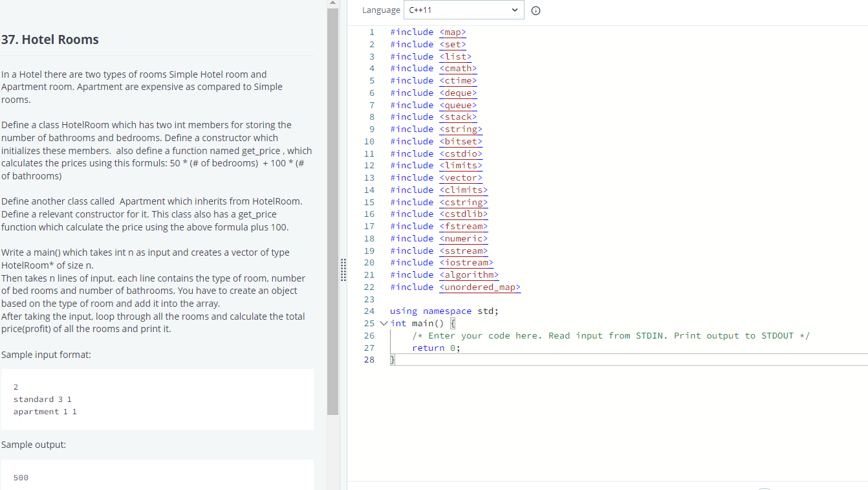868x490 pixels.
Task: Click the heading '37. Hotel Rooms'
Action: pyautogui.click(x=50, y=39)
